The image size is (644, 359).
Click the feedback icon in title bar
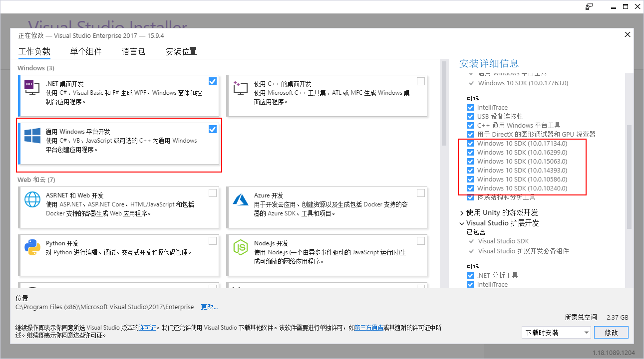(589, 6)
